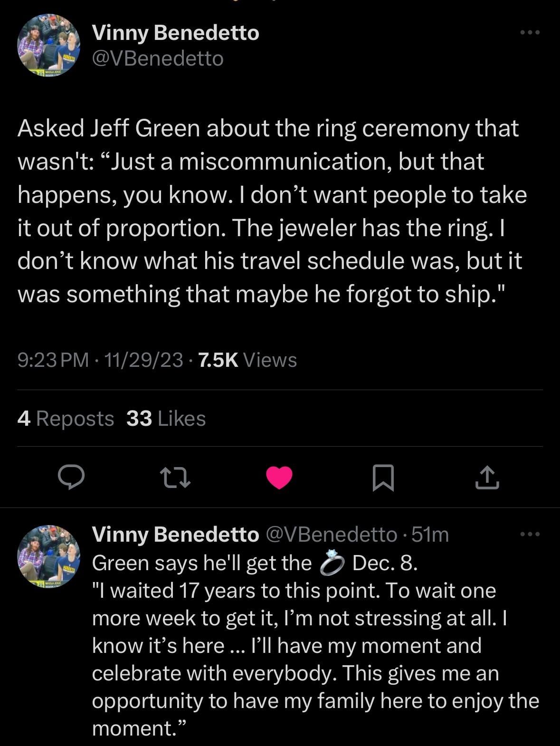Unlike the post via the pink heart
The height and width of the screenshot is (746, 560).
pyautogui.click(x=279, y=478)
